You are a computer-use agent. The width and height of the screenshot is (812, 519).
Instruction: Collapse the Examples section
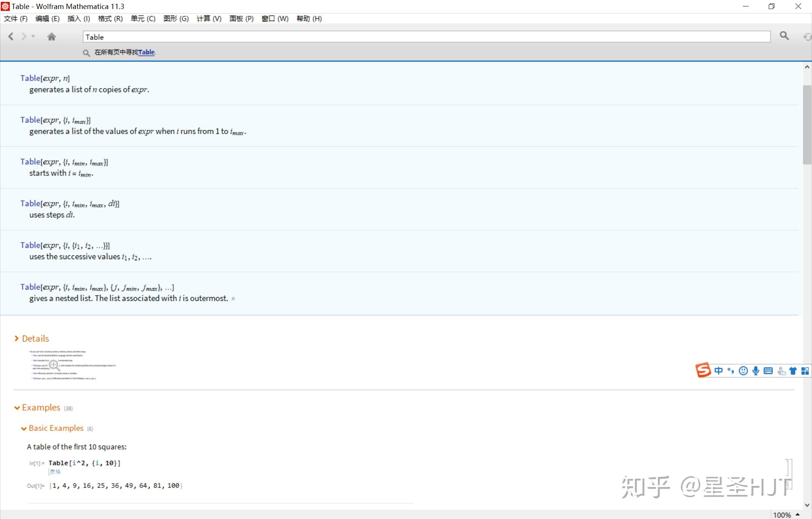(x=17, y=408)
